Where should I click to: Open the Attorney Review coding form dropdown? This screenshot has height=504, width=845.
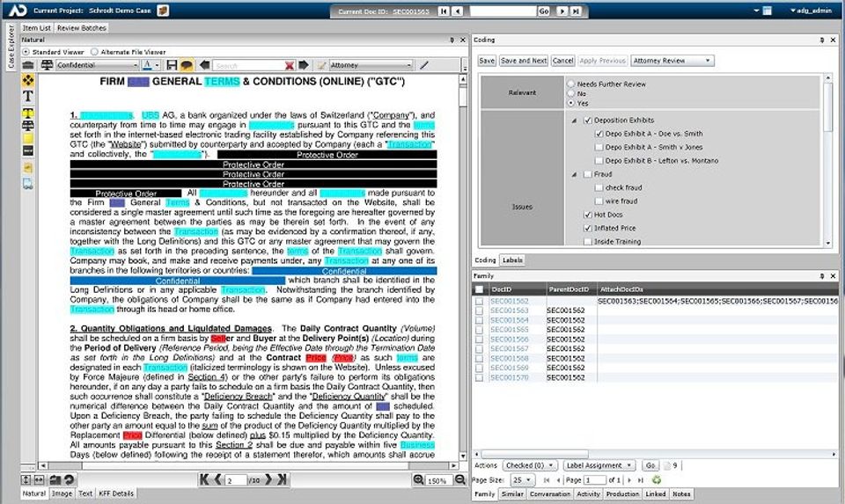pos(672,61)
